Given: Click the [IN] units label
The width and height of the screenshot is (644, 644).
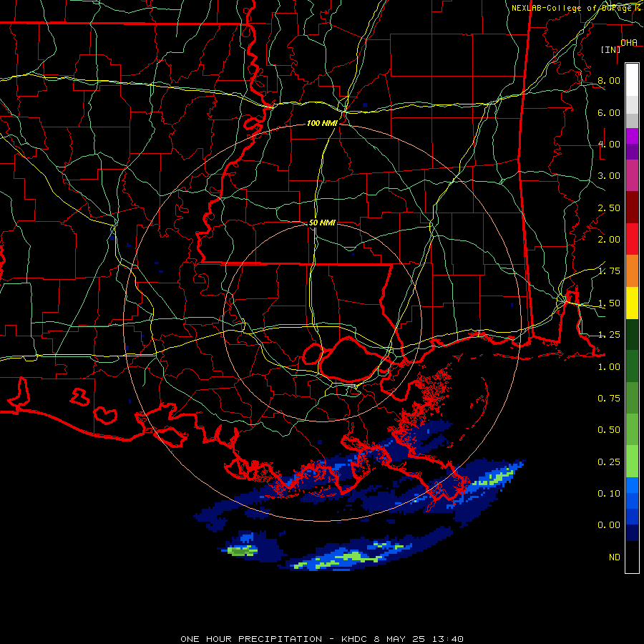Looking at the screenshot, I should click(x=610, y=49).
